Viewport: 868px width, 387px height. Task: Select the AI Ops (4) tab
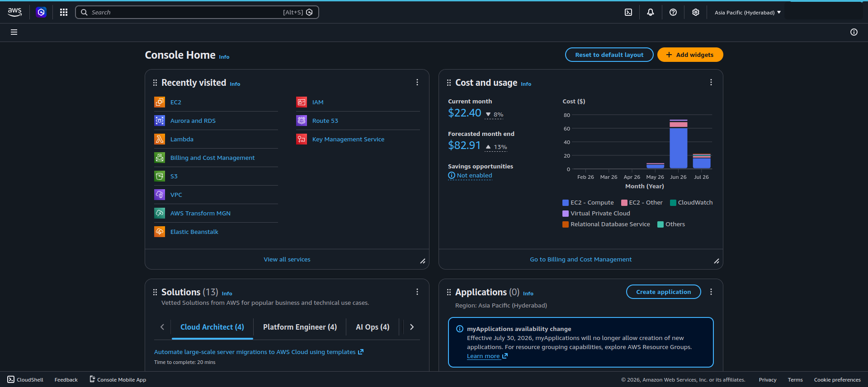click(373, 327)
